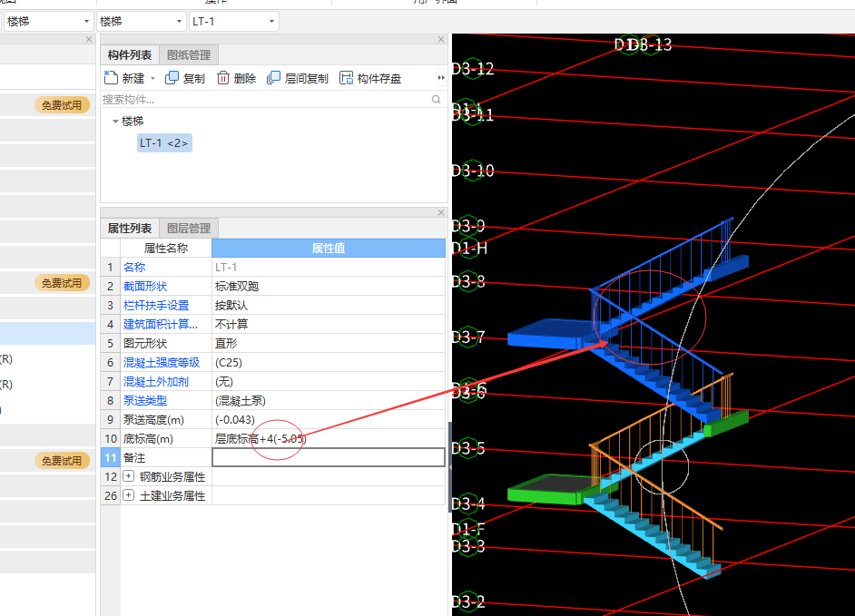Click the 层间复制 floor copy icon
The image size is (855, 616).
click(273, 78)
